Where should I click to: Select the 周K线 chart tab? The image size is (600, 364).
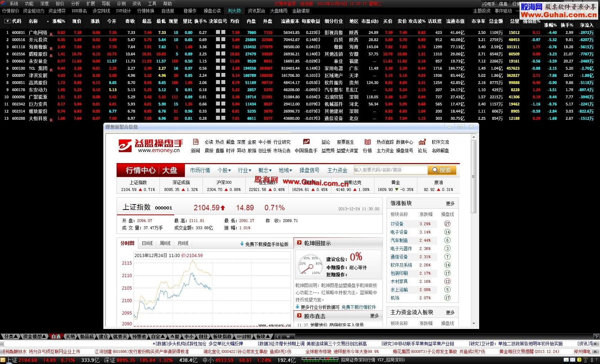(165, 243)
